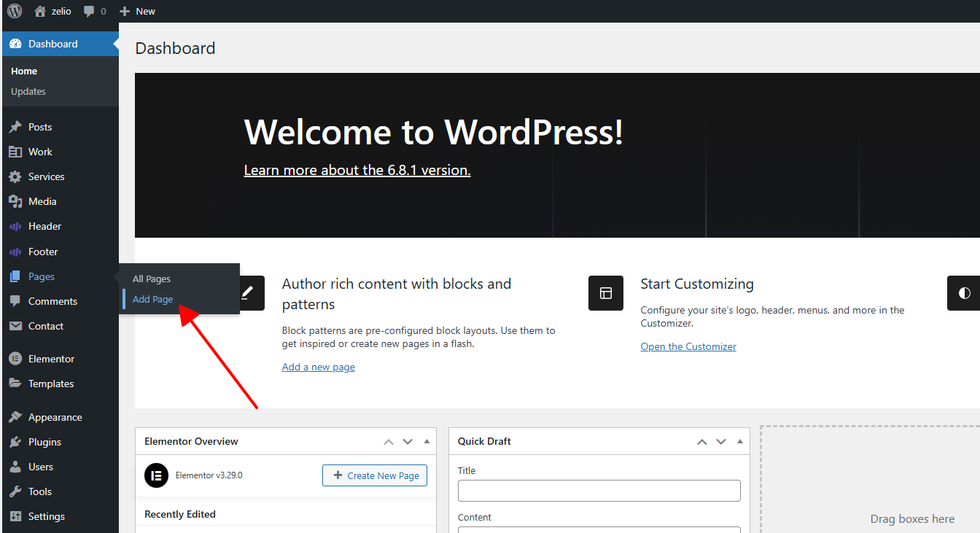This screenshot has height=533, width=980.
Task: Click the Services gear icon
Action: [x=15, y=176]
